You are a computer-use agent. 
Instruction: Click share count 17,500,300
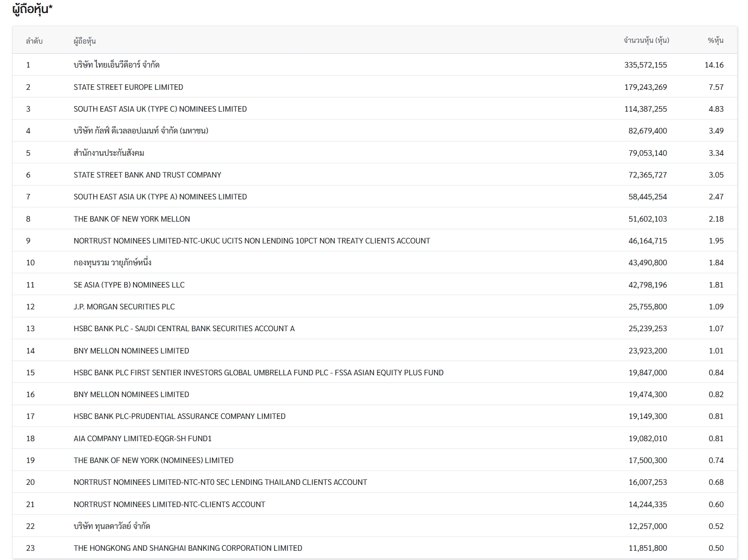pos(648,460)
